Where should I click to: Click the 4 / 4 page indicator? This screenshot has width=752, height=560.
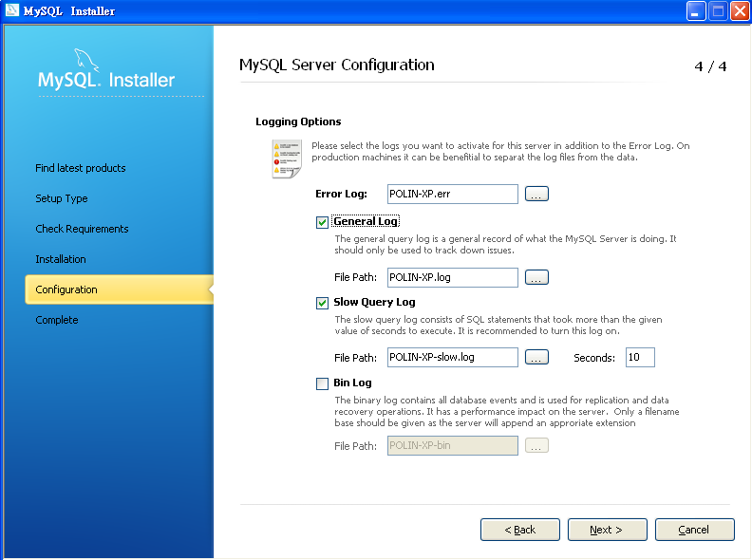[710, 66]
